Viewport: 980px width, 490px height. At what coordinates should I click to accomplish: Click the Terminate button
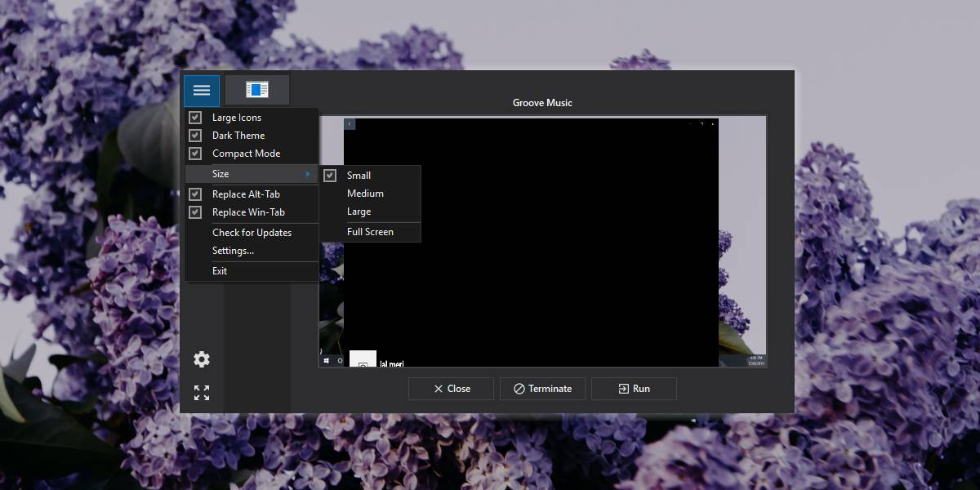pyautogui.click(x=542, y=389)
